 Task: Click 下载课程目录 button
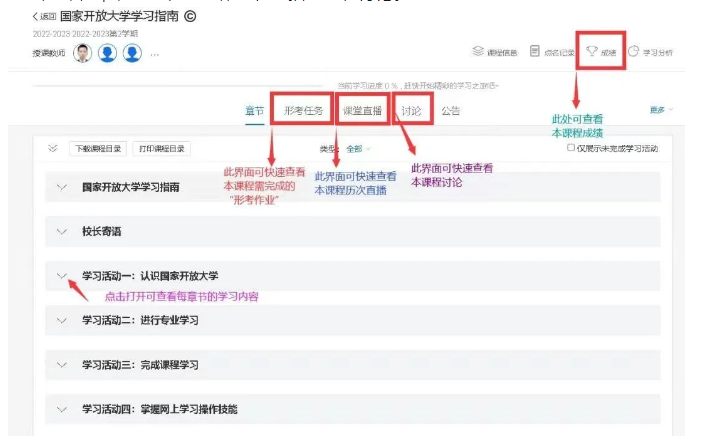[98, 149]
